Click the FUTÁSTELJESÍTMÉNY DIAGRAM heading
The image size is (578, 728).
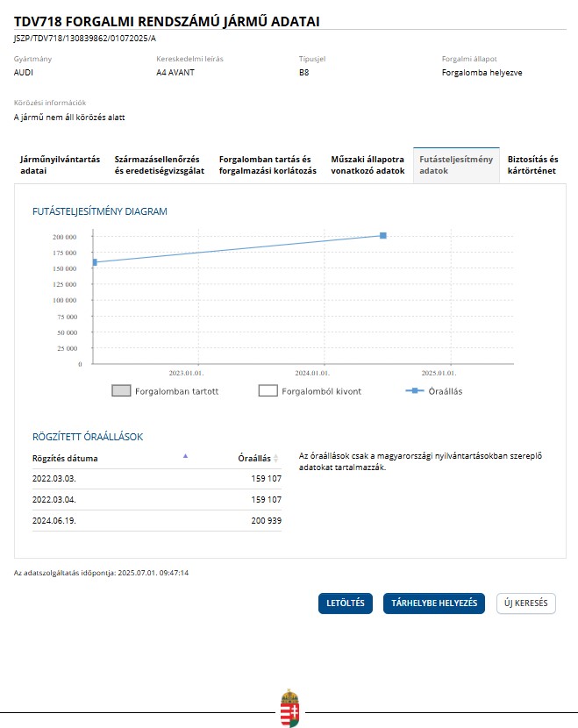click(x=100, y=211)
